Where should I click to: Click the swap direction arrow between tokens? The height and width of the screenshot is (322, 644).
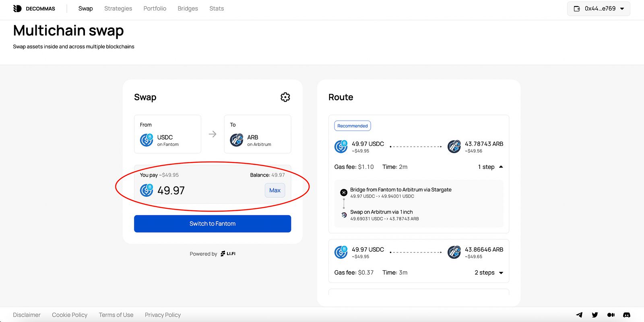click(213, 134)
